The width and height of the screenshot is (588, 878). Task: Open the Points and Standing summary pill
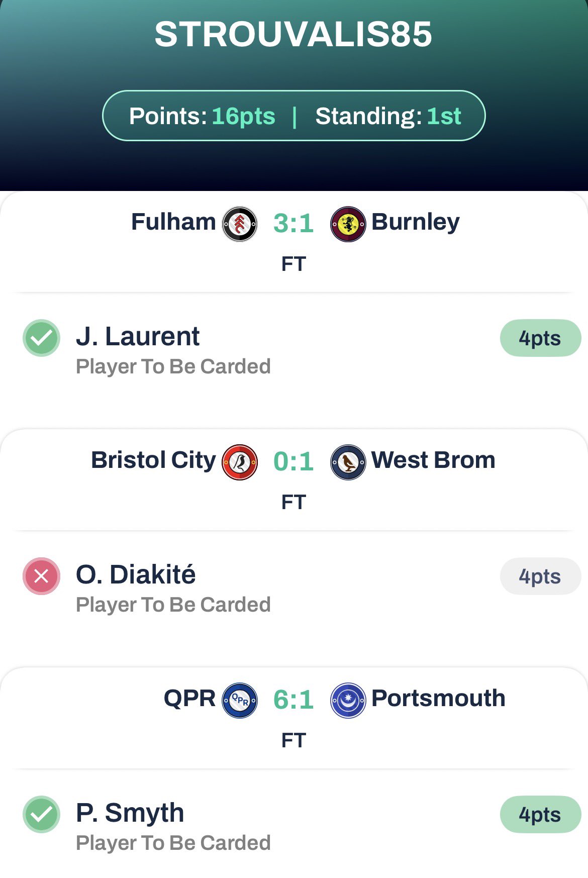click(x=293, y=116)
